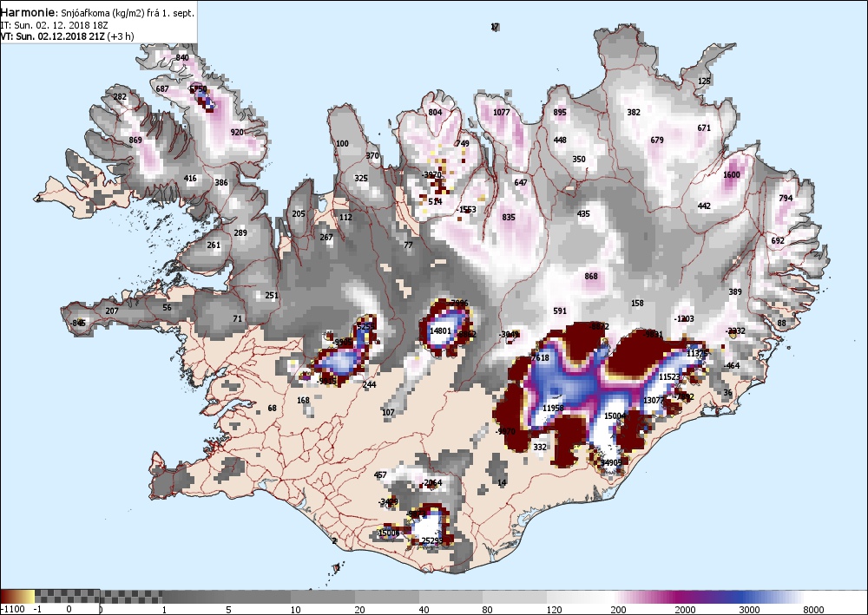Click the map value 350

click(x=578, y=160)
